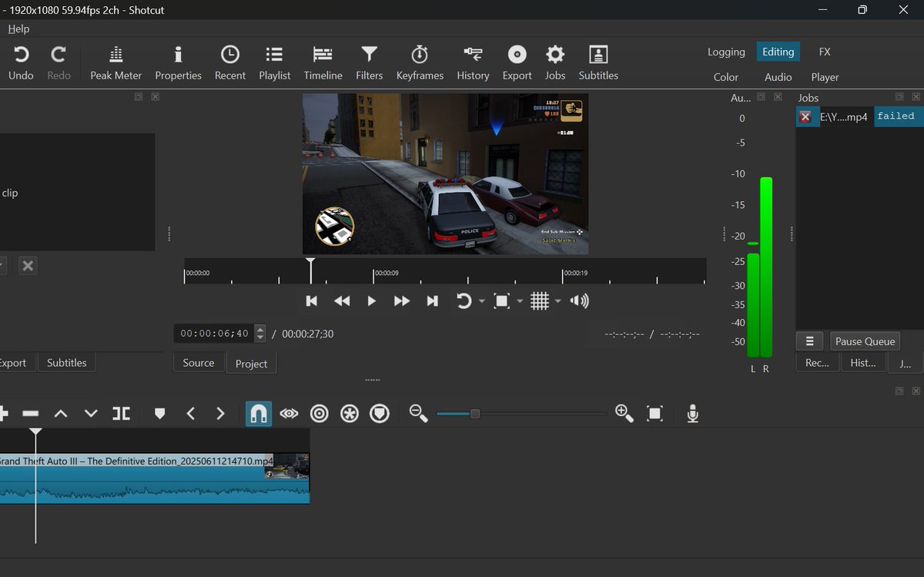The image size is (924, 577).
Task: Toggle the ripple mode button
Action: click(x=319, y=414)
